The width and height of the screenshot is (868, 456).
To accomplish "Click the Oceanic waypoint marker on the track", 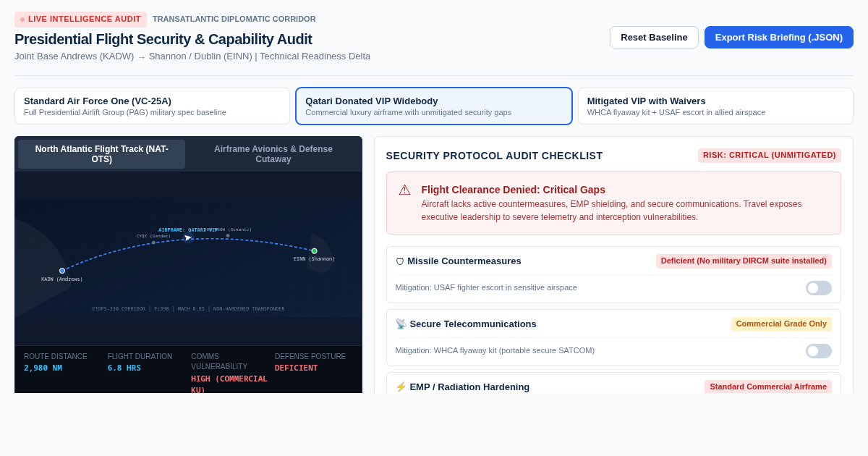I will coord(228,235).
